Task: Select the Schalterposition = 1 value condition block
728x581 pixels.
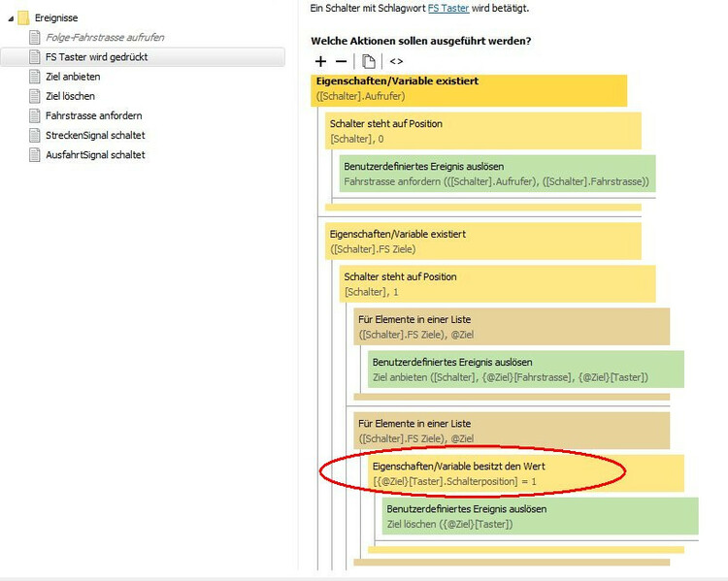Action: click(526, 473)
